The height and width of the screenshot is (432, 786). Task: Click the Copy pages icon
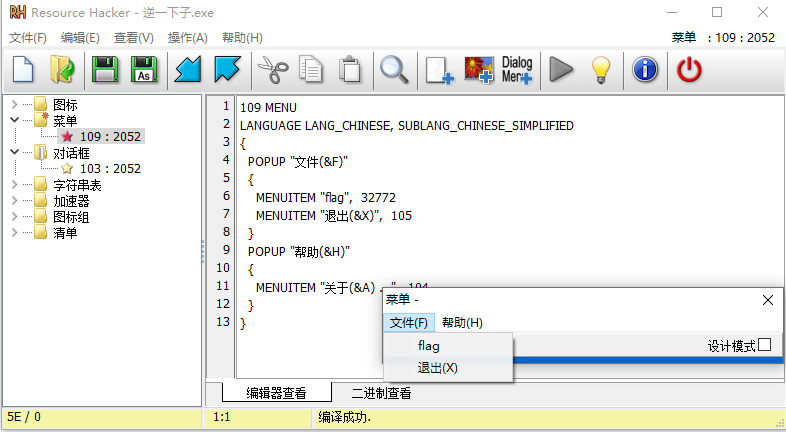pos(311,69)
